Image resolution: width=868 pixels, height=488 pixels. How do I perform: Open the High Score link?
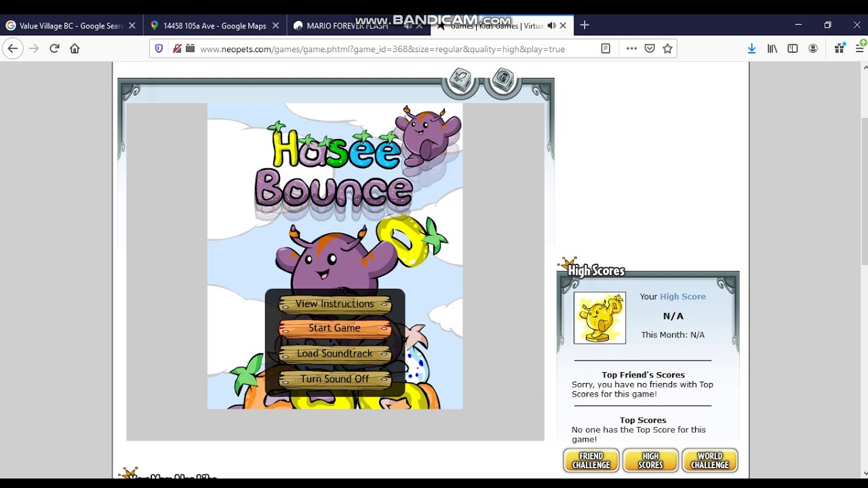(683, 296)
